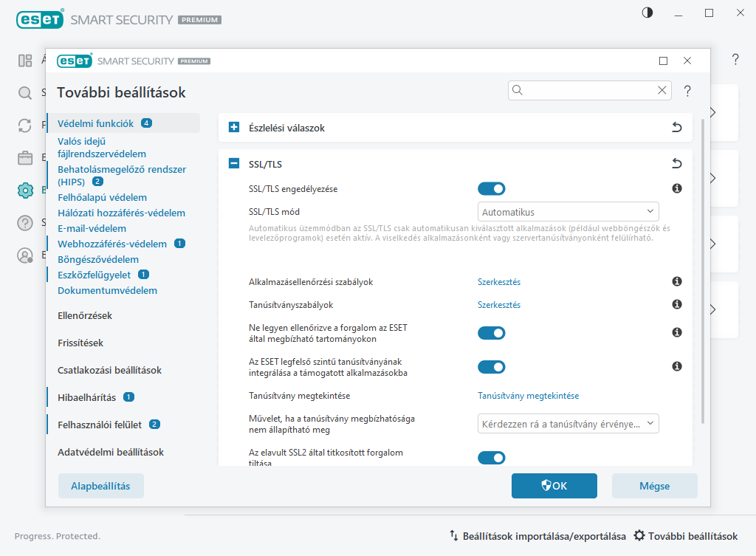
Task: Click the search field in the dialog
Action: point(583,89)
